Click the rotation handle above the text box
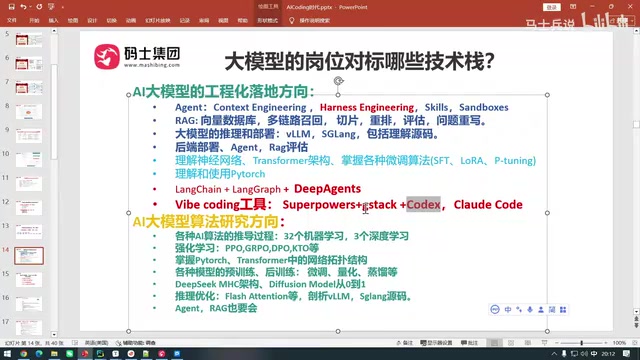 [338, 81]
